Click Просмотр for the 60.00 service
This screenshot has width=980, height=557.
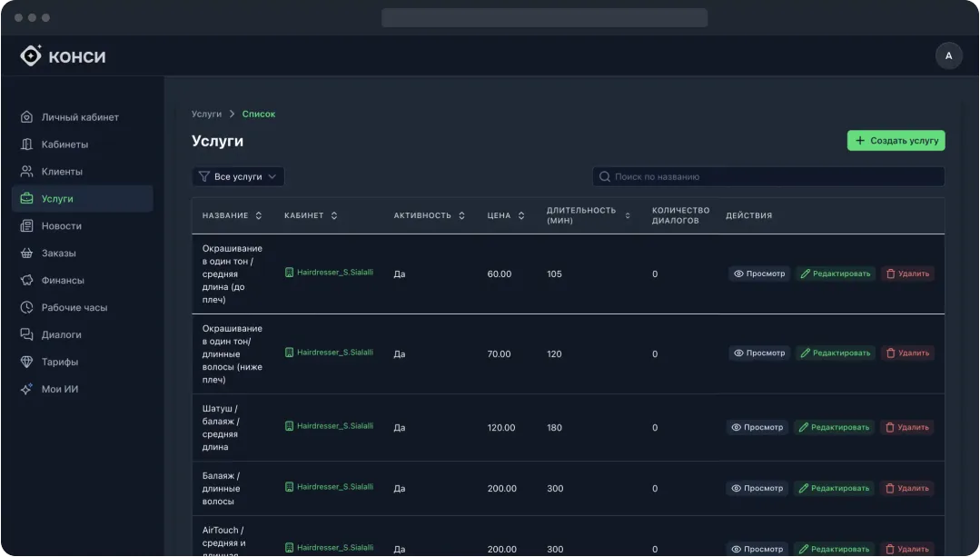click(x=759, y=274)
